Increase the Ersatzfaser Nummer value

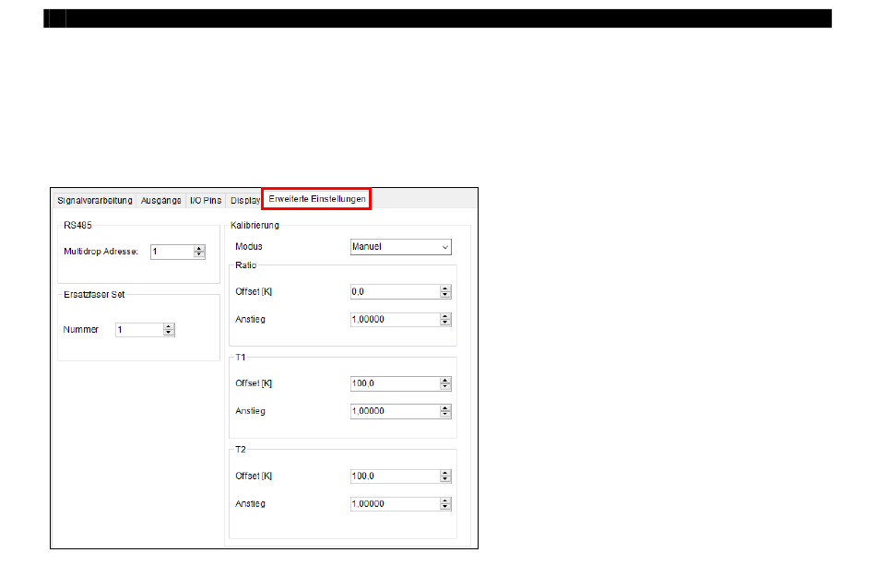(x=169, y=326)
